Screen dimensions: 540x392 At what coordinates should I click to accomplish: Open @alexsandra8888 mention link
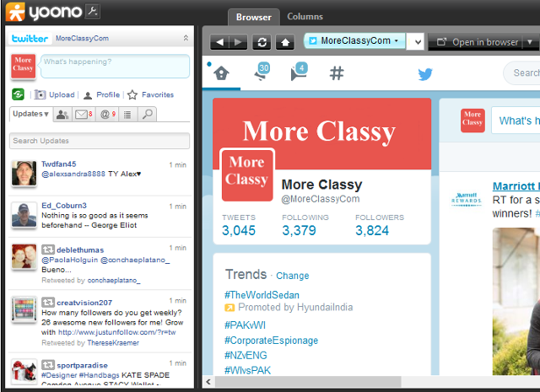point(73,174)
